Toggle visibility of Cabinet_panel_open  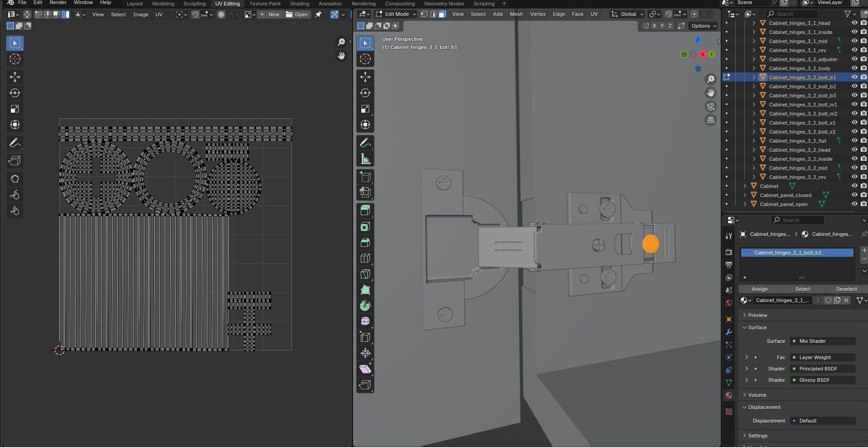point(854,204)
